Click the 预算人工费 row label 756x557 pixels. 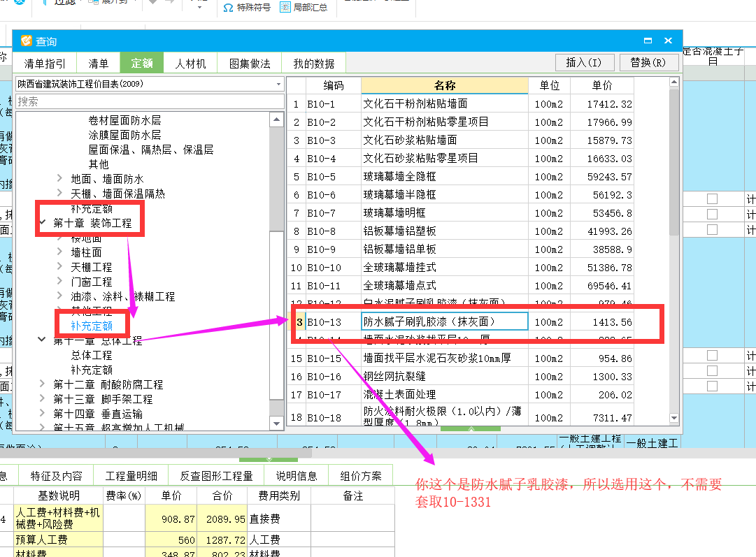(58, 540)
